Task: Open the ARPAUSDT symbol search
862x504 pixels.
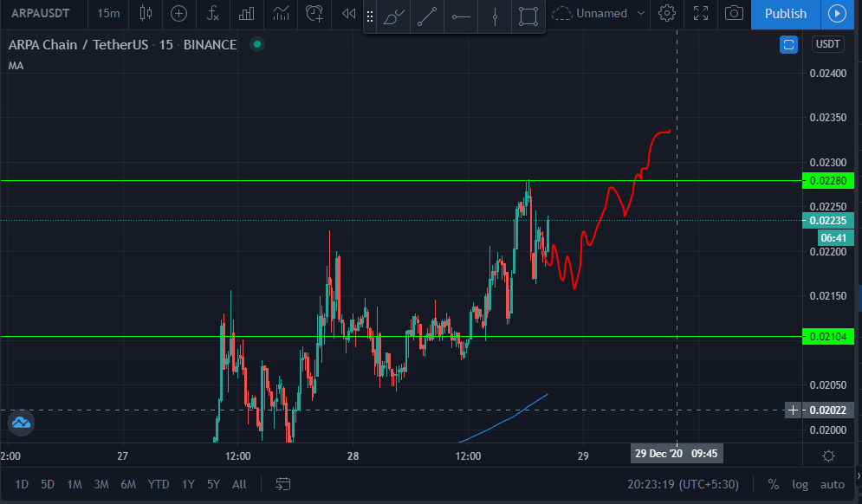Action: coord(40,13)
